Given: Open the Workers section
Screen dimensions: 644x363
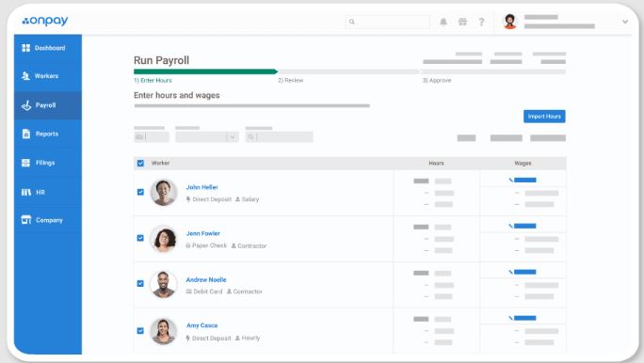Looking at the screenshot, I should (x=48, y=76).
